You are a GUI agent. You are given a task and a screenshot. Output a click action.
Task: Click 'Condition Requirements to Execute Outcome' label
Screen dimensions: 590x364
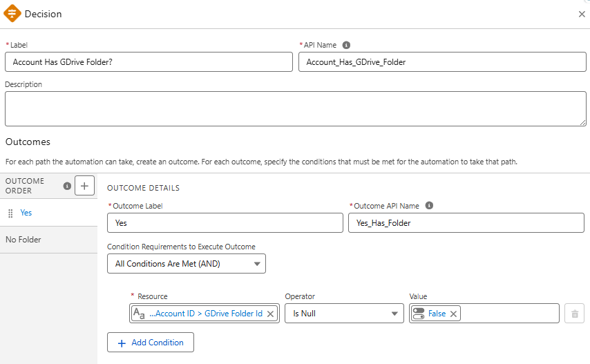tap(181, 247)
